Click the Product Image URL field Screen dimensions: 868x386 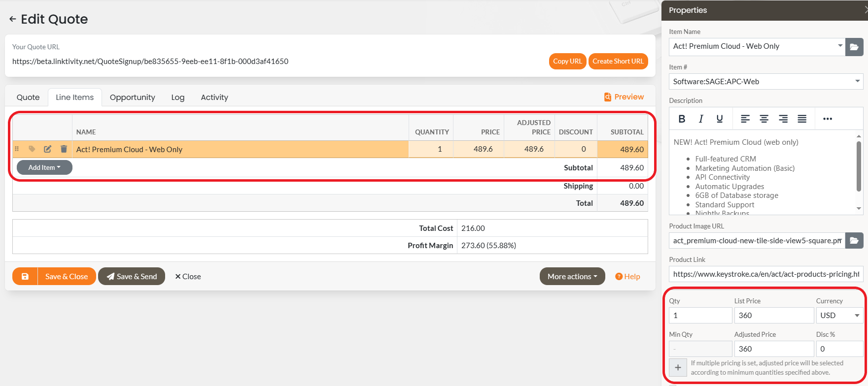pyautogui.click(x=757, y=241)
